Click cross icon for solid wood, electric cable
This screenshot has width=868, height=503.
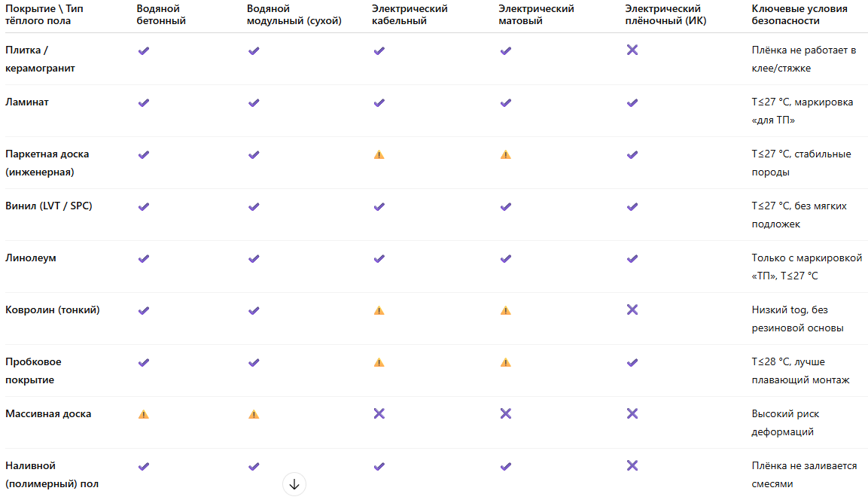coord(379,414)
